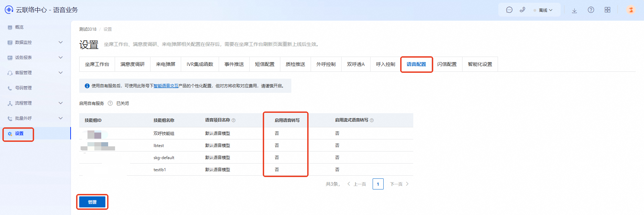The image size is (644, 215).
Task: Expand the 批量外呼 menu chevron
Action: coord(61,118)
